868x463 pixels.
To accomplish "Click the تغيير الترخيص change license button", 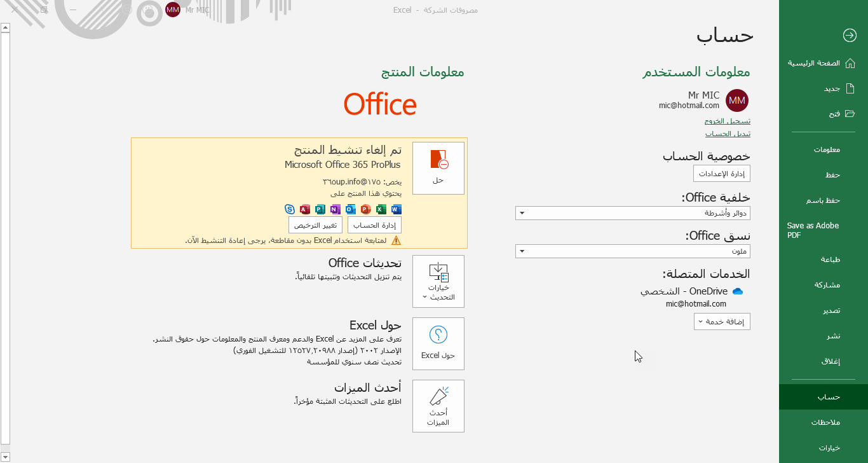I will [316, 225].
